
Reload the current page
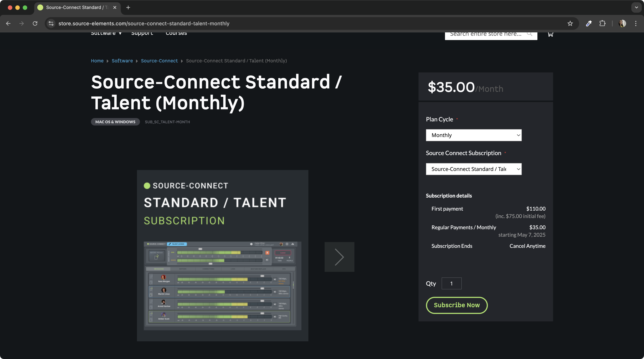[x=35, y=23]
